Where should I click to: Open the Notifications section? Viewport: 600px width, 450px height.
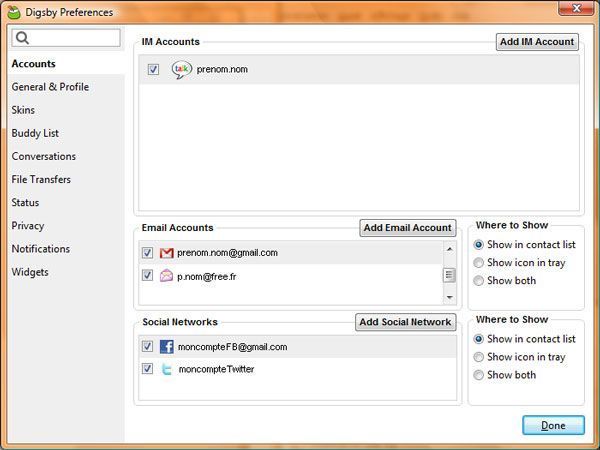pyautogui.click(x=41, y=249)
